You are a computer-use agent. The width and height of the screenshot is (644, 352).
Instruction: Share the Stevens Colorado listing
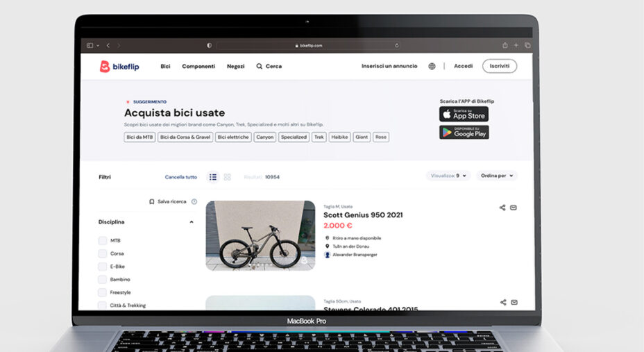pyautogui.click(x=503, y=302)
